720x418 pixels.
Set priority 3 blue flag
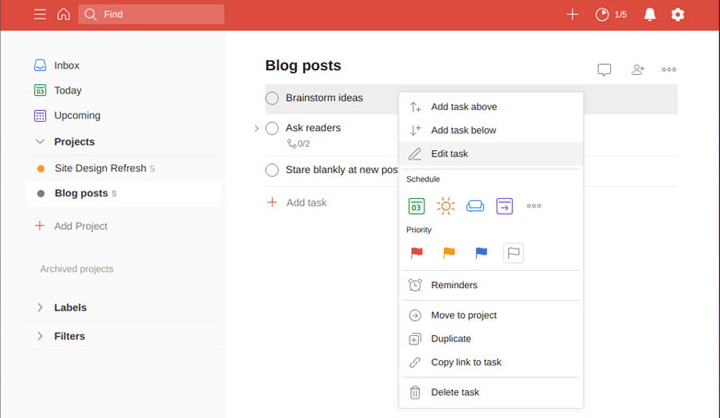(x=481, y=253)
